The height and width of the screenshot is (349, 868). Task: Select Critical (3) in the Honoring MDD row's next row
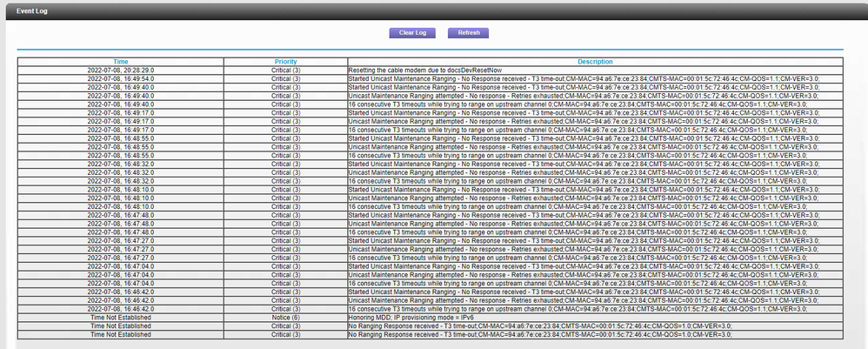coord(285,326)
